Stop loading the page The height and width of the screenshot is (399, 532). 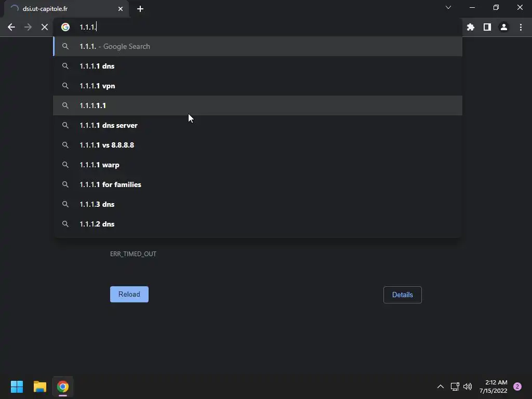tap(45, 27)
